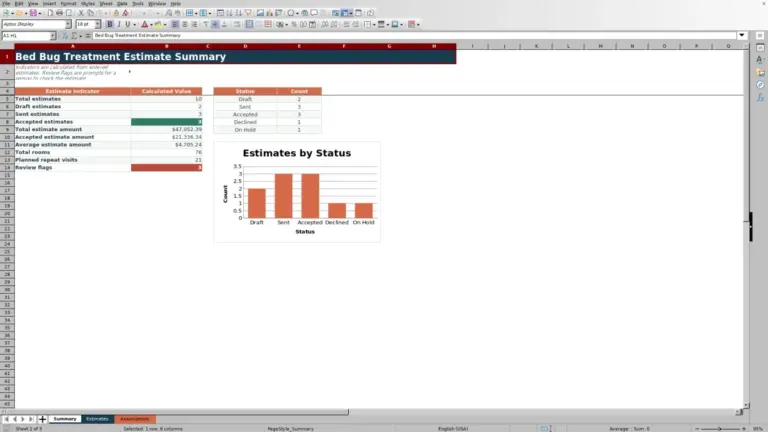Click the Copy icon in toolbar
Screen dimensions: 768x432
coord(90,13)
